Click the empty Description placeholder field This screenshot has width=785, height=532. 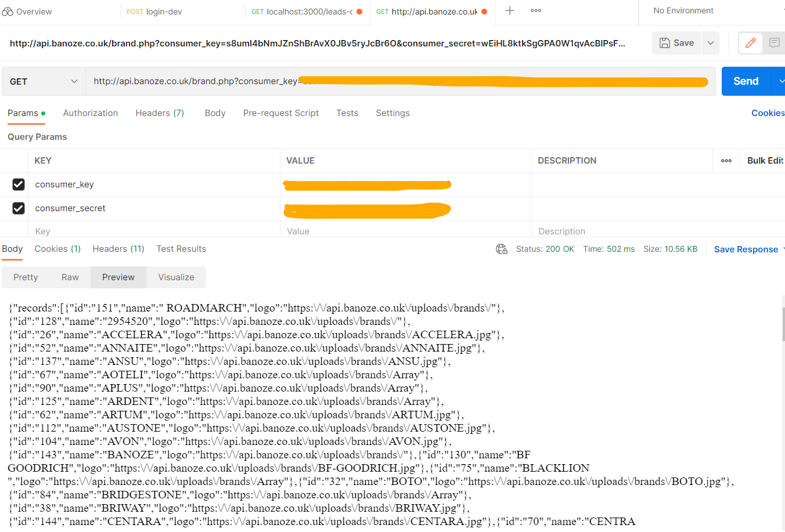(x=658, y=231)
